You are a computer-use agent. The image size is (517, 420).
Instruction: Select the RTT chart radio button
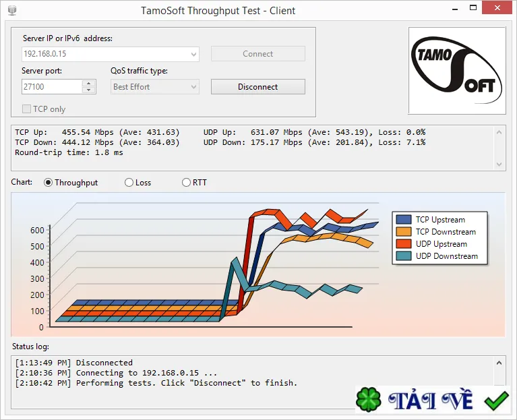(x=186, y=182)
